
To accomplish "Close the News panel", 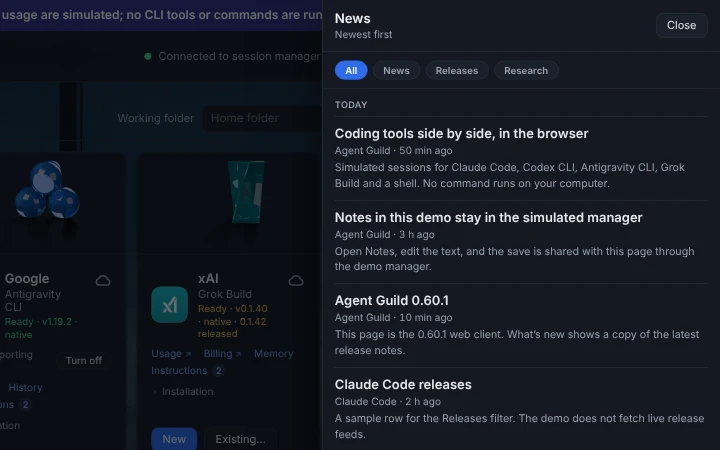I will tap(681, 25).
